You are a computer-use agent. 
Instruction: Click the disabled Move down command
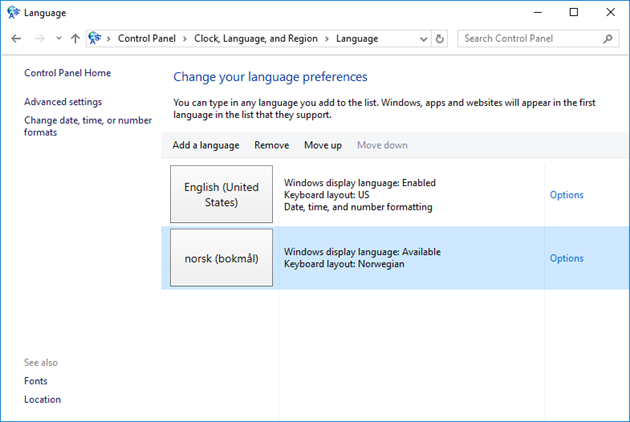(x=382, y=145)
